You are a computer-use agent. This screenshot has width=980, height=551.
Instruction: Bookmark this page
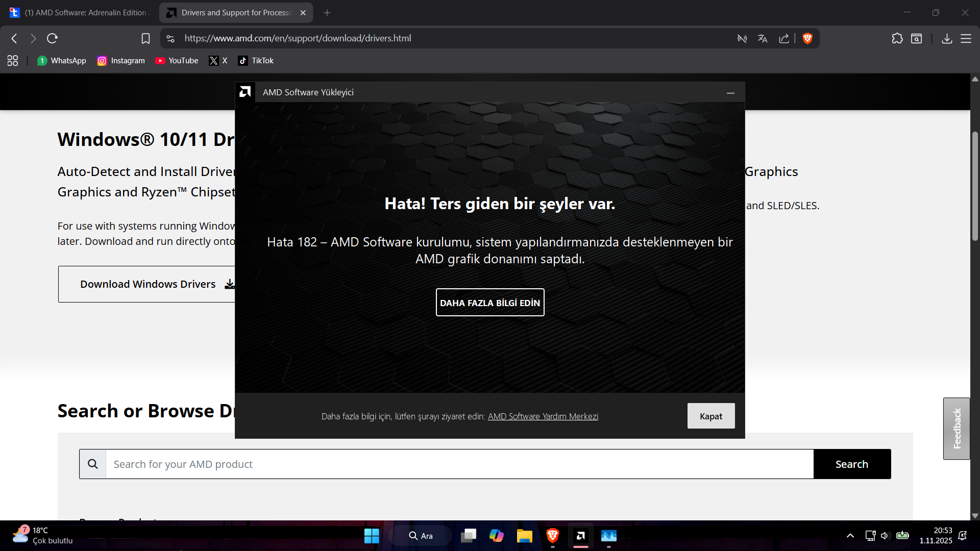(145, 38)
